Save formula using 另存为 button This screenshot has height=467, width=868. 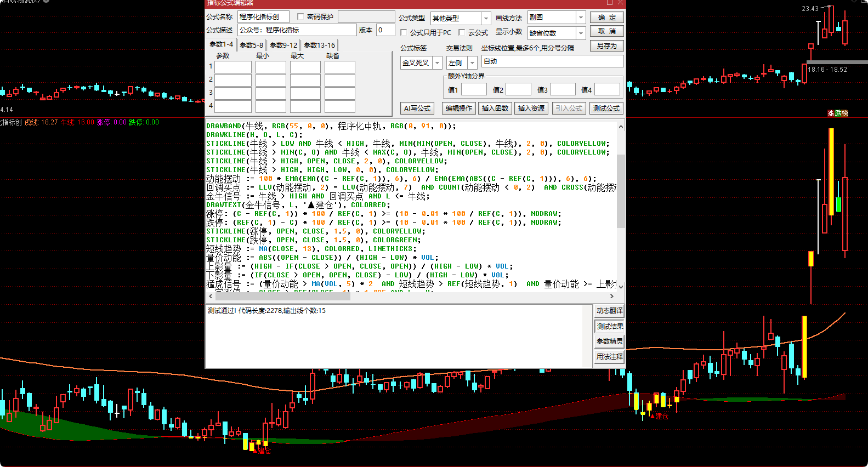point(606,46)
